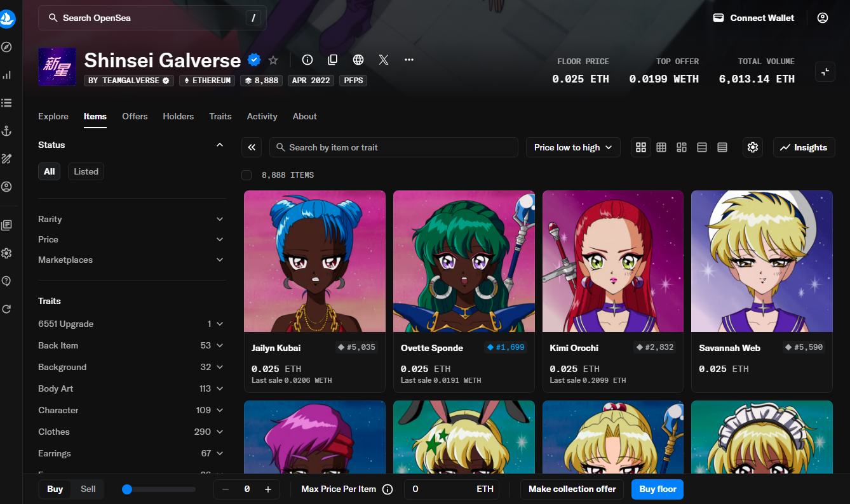Screen dimensions: 850x504
Task: Click the item quantity slider handle
Action: coord(127,489)
